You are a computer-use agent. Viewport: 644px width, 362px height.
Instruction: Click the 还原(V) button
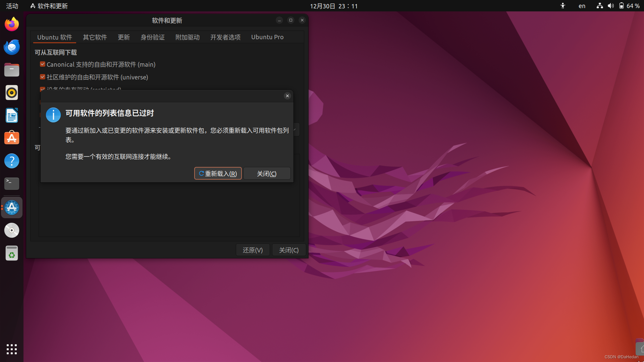(253, 250)
